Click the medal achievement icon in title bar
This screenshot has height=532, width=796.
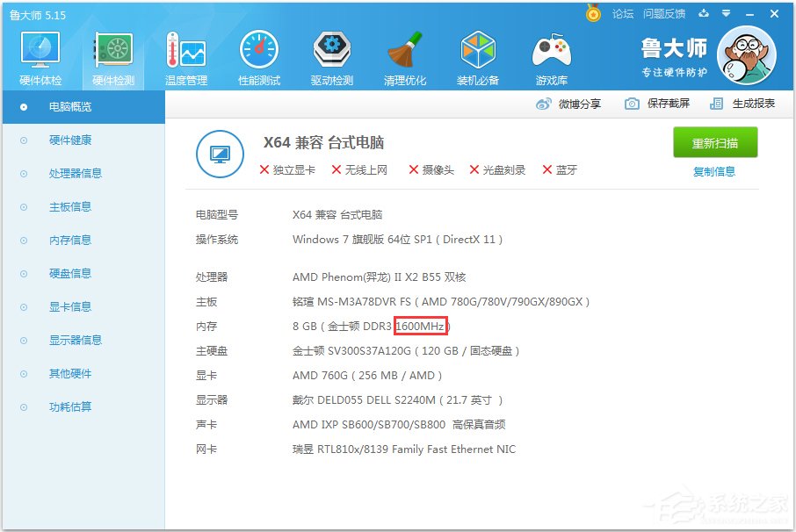click(x=593, y=13)
